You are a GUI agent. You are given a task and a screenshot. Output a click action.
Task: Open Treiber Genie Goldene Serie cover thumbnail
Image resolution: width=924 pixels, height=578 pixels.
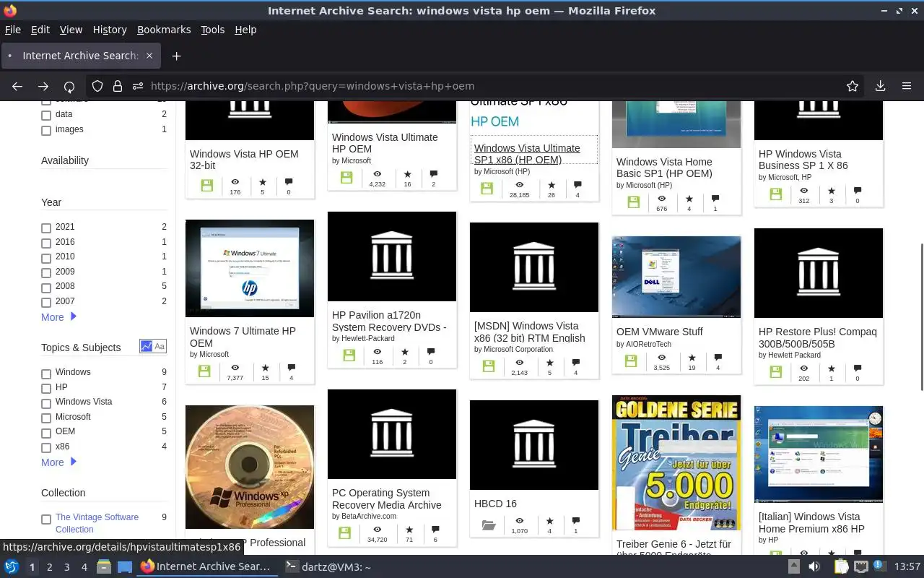click(676, 462)
